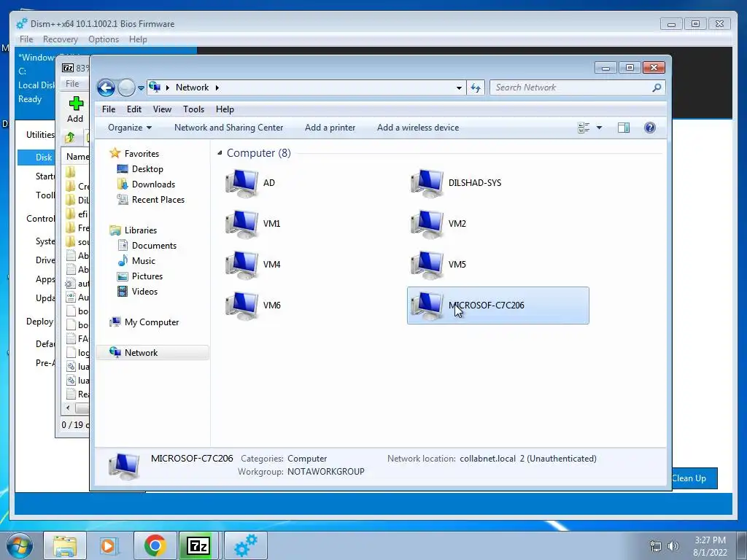Open the Organize dropdown
747x560 pixels.
tap(130, 128)
